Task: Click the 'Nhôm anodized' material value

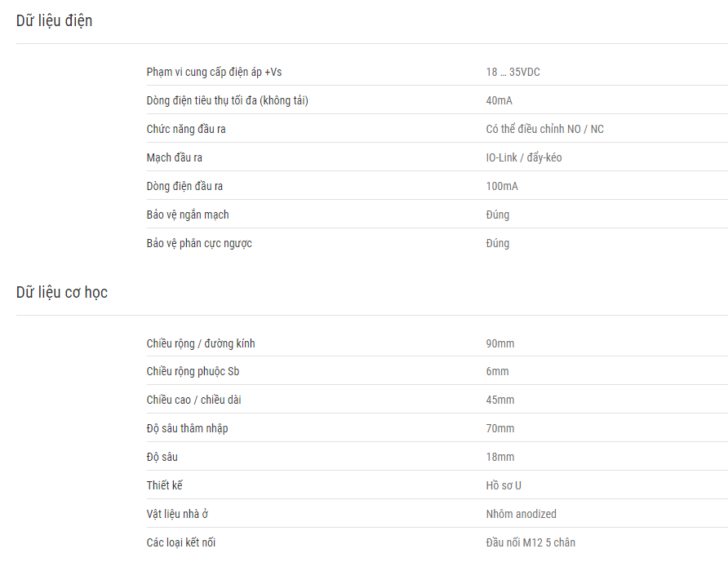Action: (x=521, y=514)
